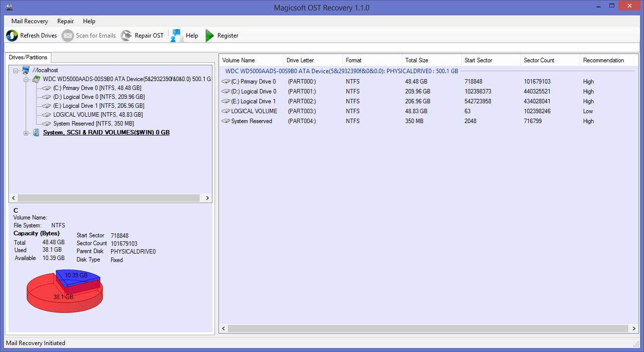
Task: Click the Help puzzle-piece toolbar icon
Action: [x=176, y=35]
